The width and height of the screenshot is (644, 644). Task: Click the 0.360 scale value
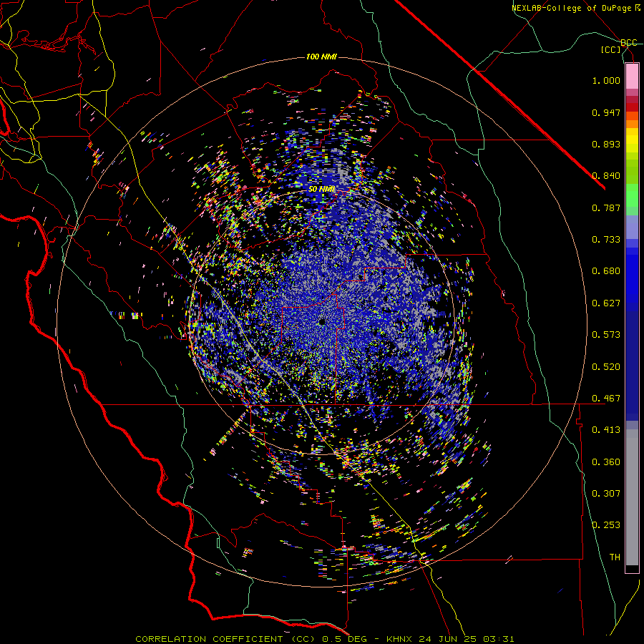tap(606, 462)
